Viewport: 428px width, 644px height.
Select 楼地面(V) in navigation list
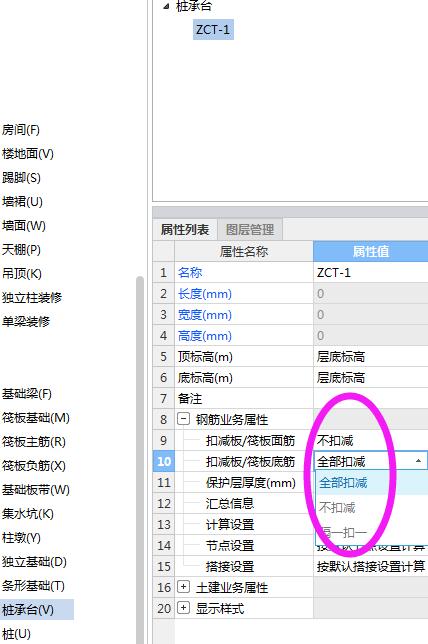[x=28, y=154]
